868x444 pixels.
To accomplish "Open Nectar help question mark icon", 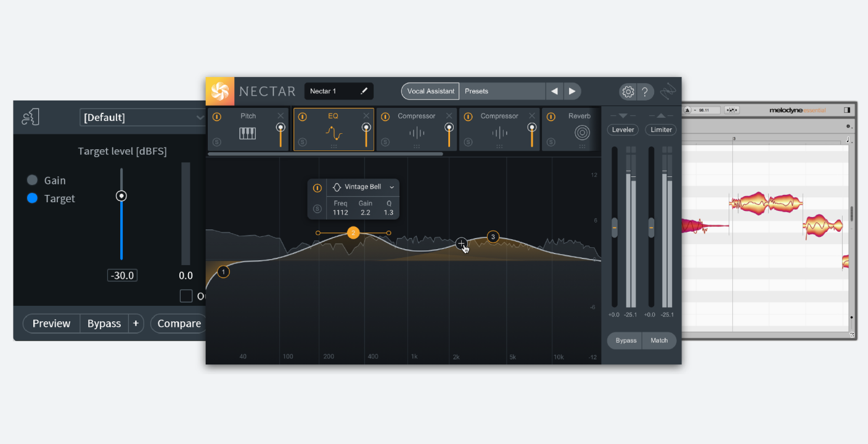I will [645, 92].
